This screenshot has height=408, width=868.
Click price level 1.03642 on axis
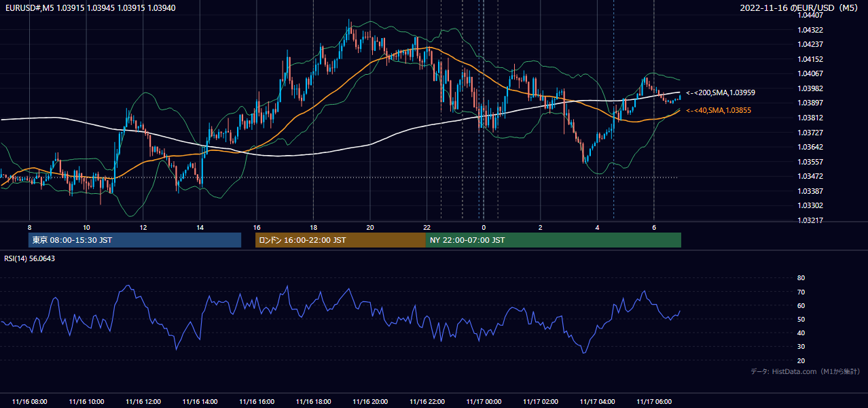[810, 147]
